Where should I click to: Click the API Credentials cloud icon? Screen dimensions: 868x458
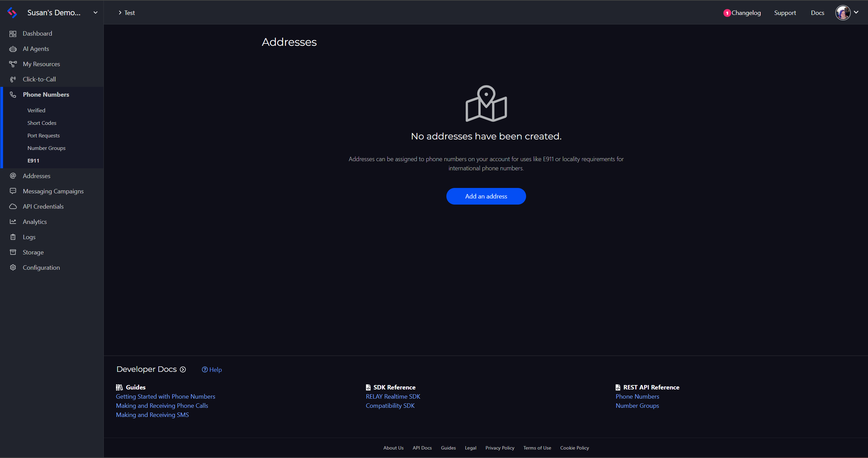pyautogui.click(x=13, y=206)
